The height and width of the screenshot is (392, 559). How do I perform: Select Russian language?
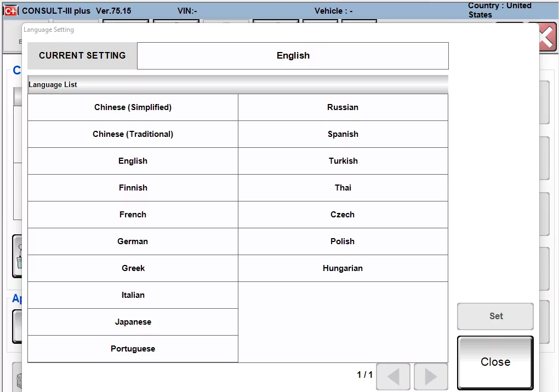click(x=343, y=107)
